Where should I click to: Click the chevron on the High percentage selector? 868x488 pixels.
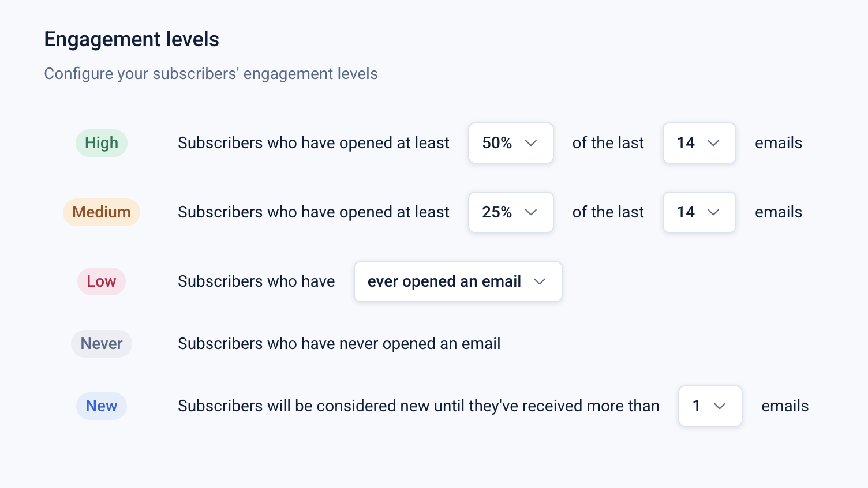point(531,143)
